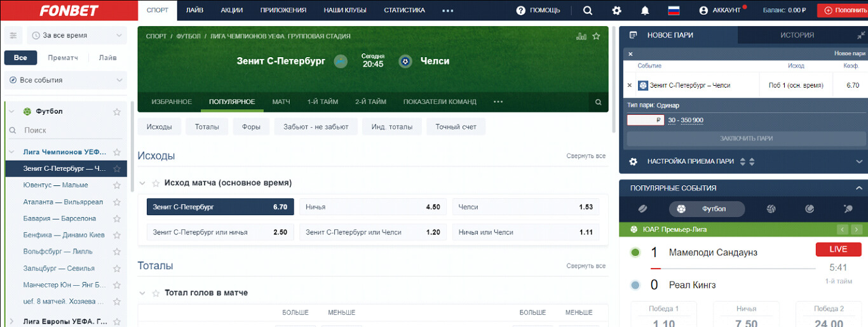
Task: Collapse Исход матча market chevron
Action: (142, 183)
